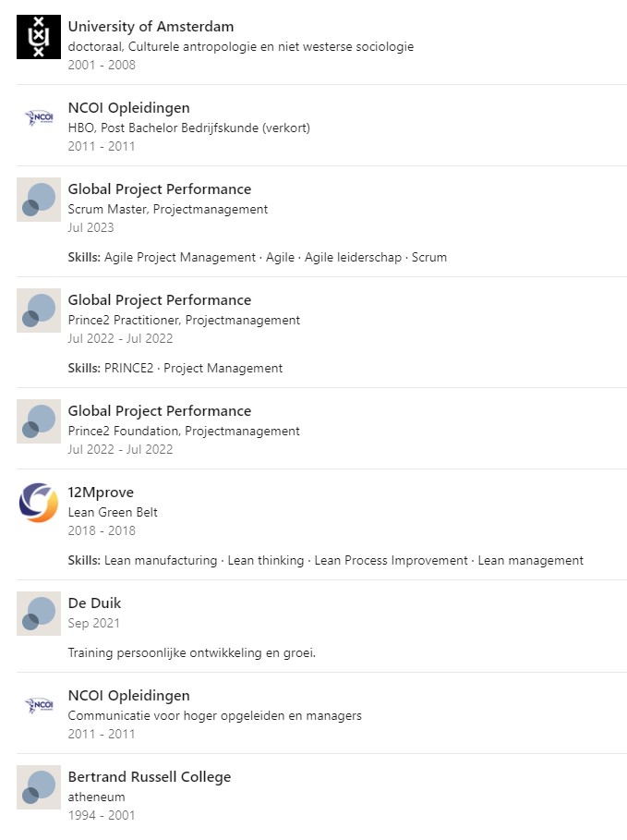
Task: Click the Agile Project Management skills line
Action: [x=257, y=258]
